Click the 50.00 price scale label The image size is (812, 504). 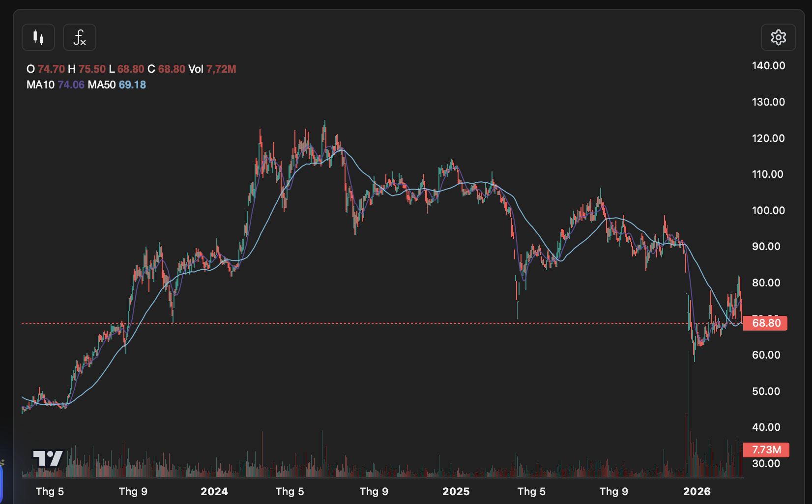(766, 392)
